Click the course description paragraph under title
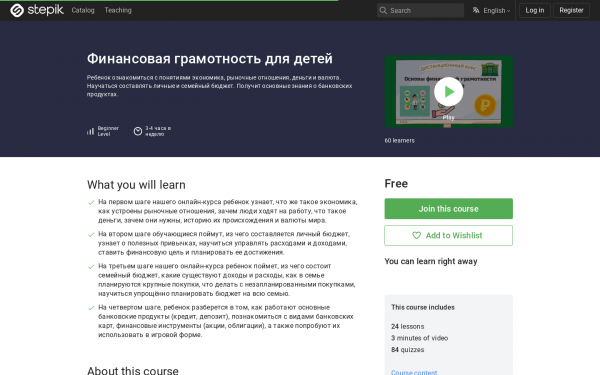The width and height of the screenshot is (600, 375). [x=219, y=86]
